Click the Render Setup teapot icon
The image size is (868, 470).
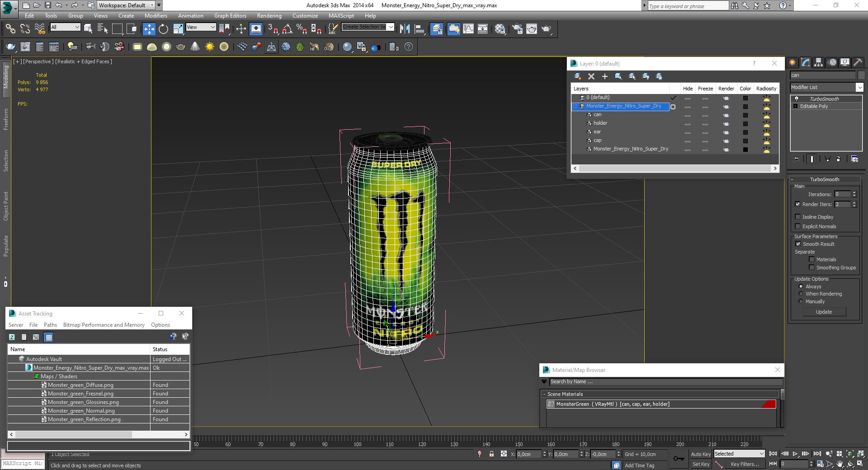517,29
